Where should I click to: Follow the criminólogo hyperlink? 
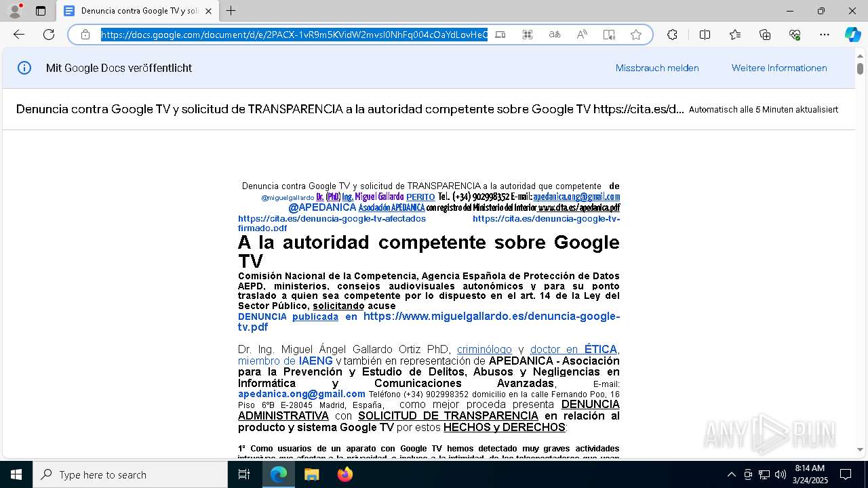tap(484, 350)
